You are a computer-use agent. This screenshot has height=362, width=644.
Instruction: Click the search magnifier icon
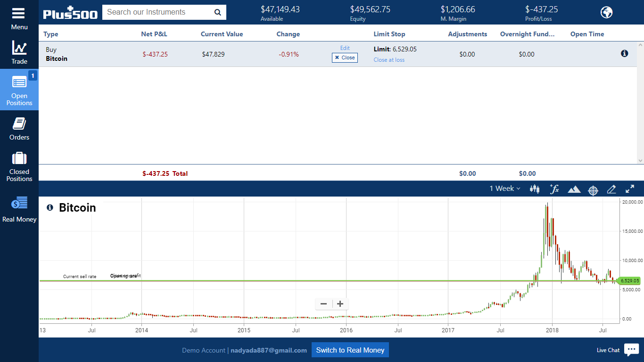coord(217,12)
